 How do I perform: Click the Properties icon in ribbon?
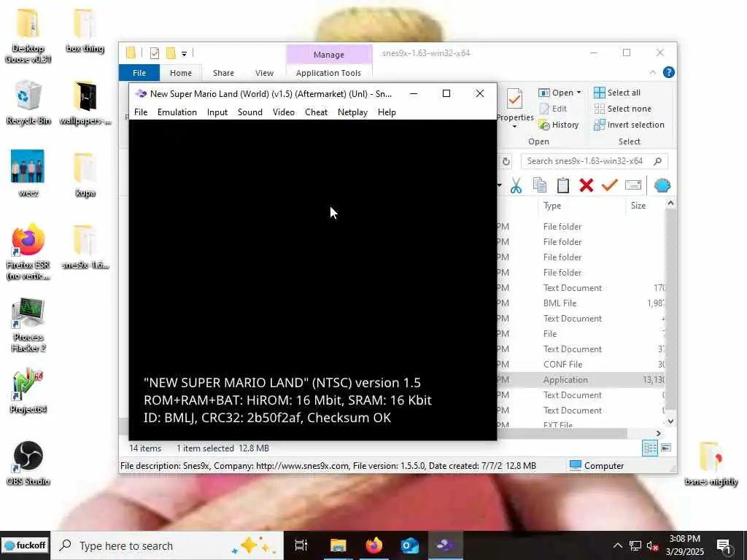514,99
